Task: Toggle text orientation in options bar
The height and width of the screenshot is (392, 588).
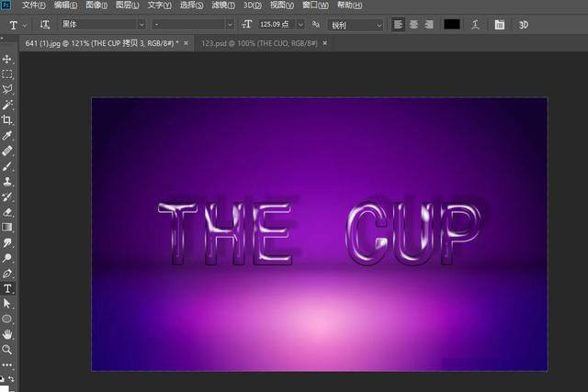Action: [45, 25]
